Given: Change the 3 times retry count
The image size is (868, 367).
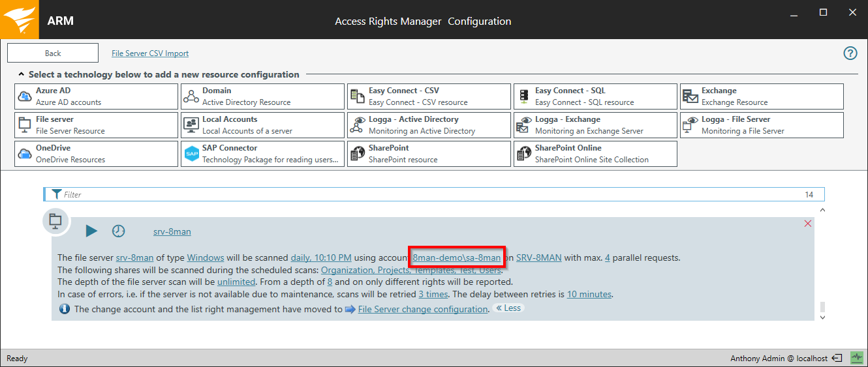Looking at the screenshot, I should [x=433, y=294].
